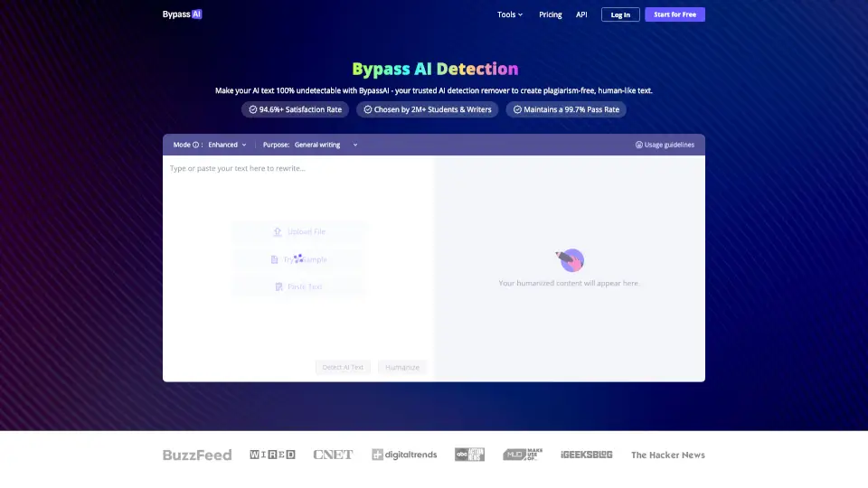Click the Try A Sample button
The height and width of the screenshot is (488, 868).
[x=299, y=259]
